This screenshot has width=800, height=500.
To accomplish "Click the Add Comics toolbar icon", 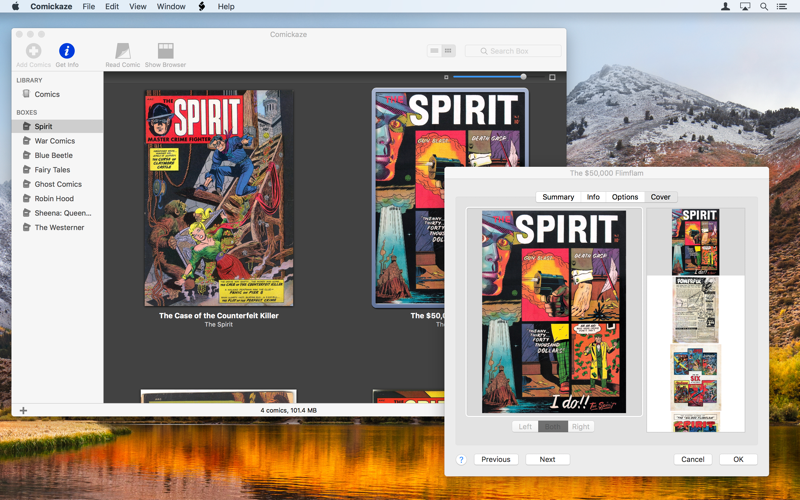I will pos(34,51).
